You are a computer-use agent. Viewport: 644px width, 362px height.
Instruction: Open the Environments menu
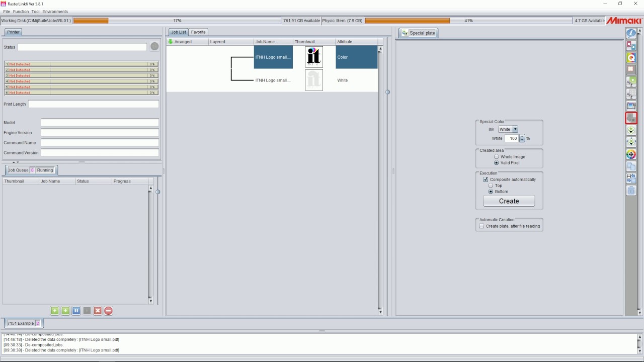point(55,12)
